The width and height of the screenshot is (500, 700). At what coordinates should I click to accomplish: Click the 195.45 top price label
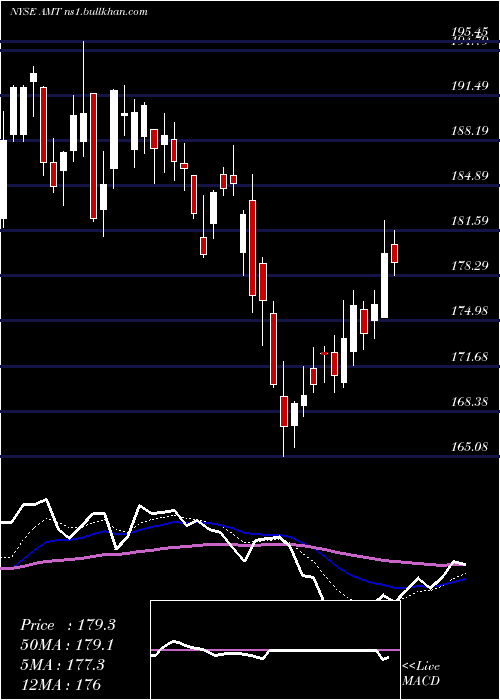click(x=470, y=31)
